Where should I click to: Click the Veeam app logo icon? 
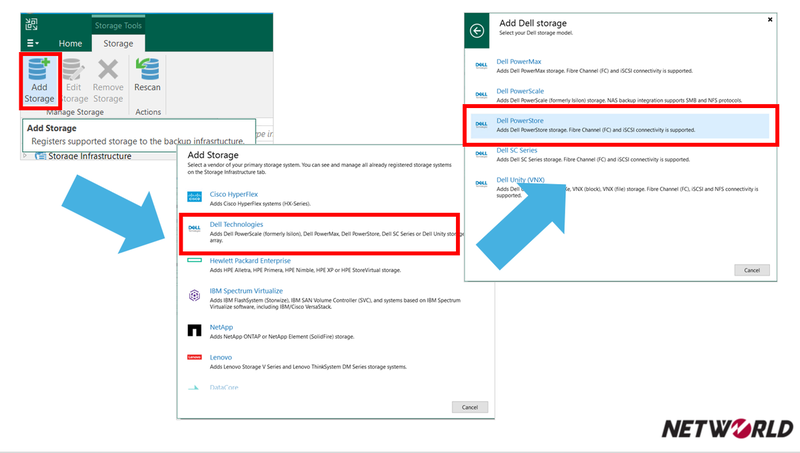tap(32, 24)
